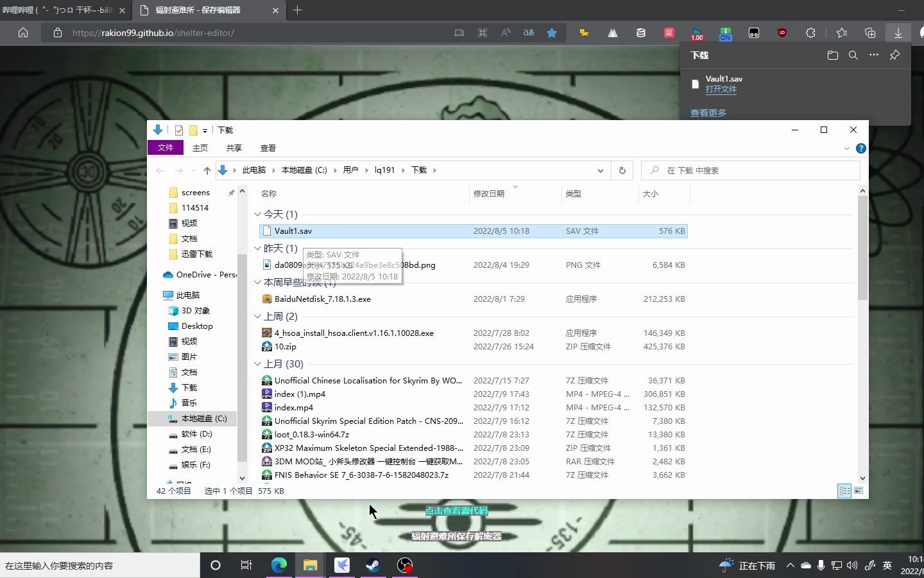The image size is (924, 578).
Task: Click 查看更多 in downloads popup
Action: click(708, 113)
